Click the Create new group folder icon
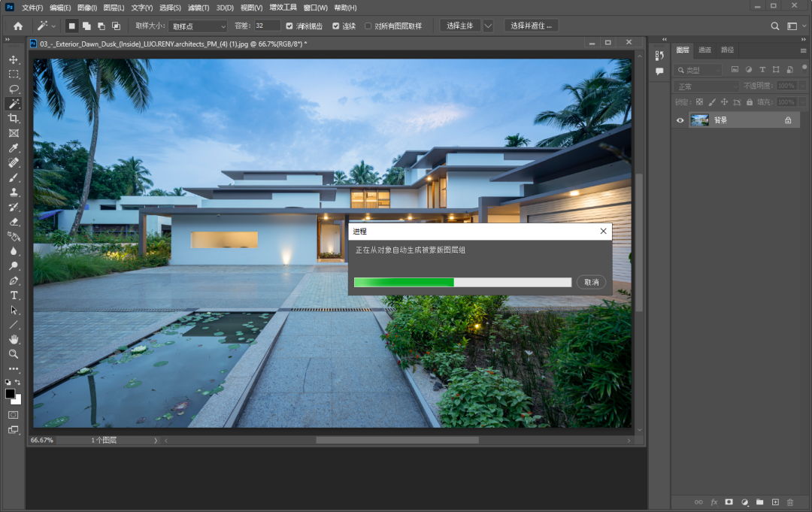The width and height of the screenshot is (812, 512). pos(759,502)
